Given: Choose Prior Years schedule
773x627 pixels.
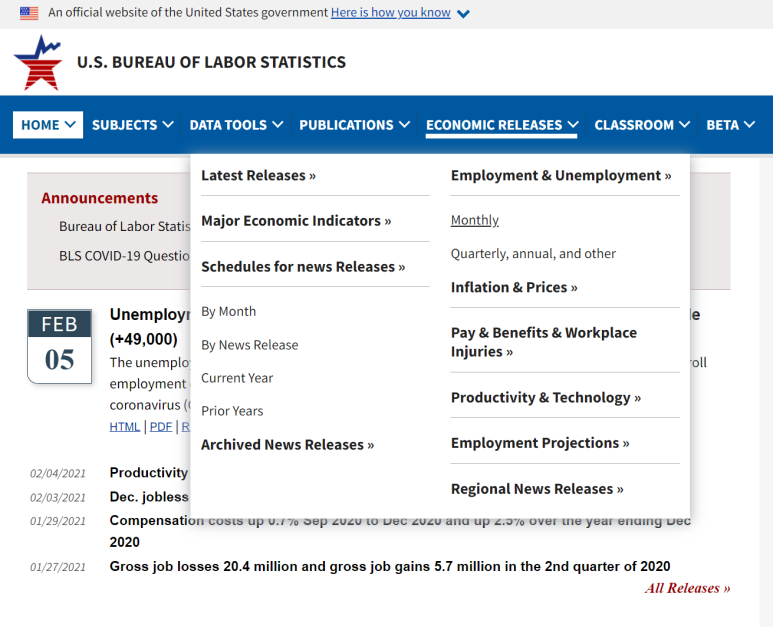Looking at the screenshot, I should coord(232,411).
